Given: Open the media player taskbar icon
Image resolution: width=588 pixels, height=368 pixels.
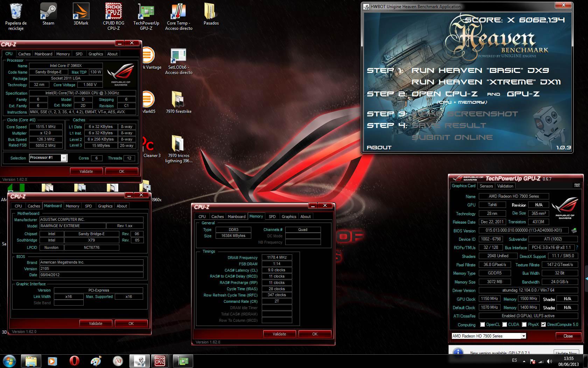Looking at the screenshot, I should tap(52, 361).
